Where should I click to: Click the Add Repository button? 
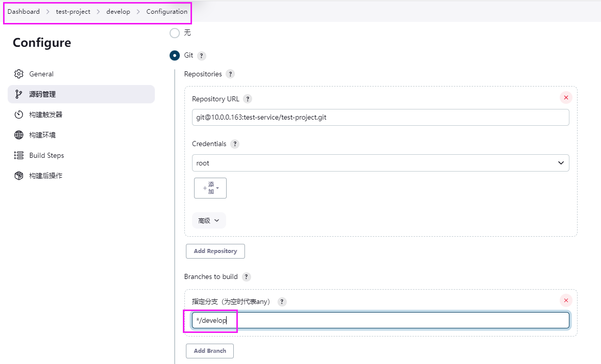pyautogui.click(x=215, y=251)
